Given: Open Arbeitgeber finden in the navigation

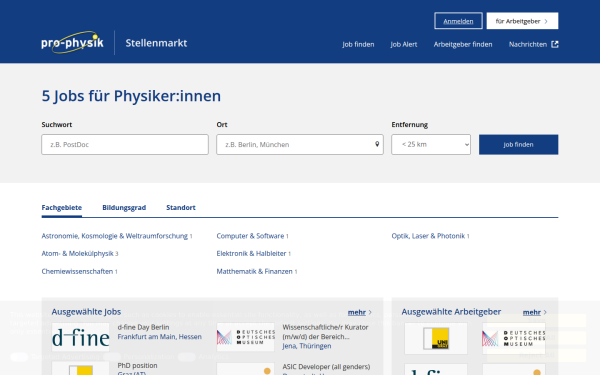Looking at the screenshot, I should click(463, 44).
